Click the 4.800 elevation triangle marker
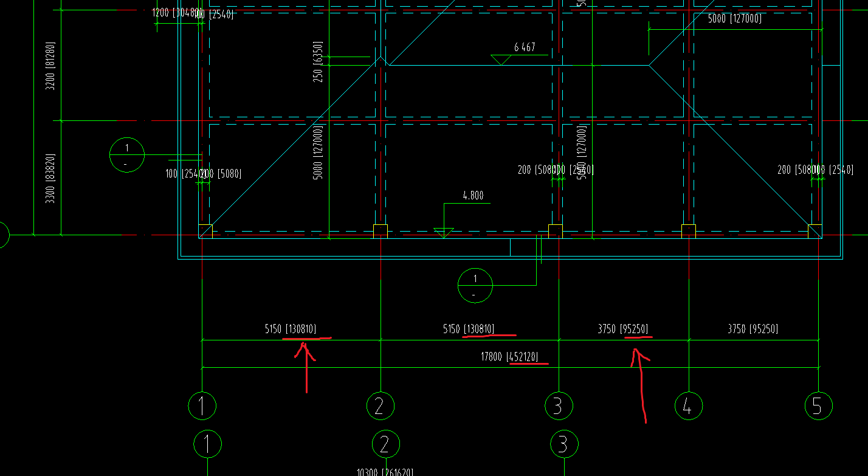This screenshot has width=868, height=476. pyautogui.click(x=444, y=232)
